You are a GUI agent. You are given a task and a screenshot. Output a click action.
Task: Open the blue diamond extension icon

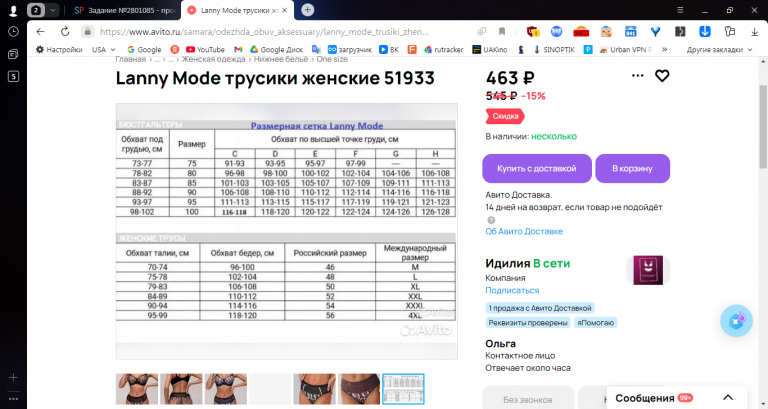tap(655, 32)
